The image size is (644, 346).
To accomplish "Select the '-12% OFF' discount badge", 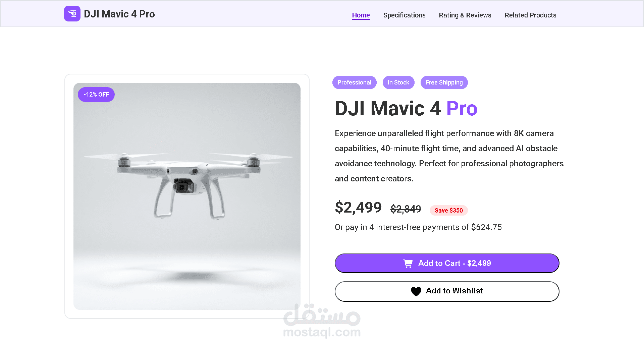I will pos(96,94).
